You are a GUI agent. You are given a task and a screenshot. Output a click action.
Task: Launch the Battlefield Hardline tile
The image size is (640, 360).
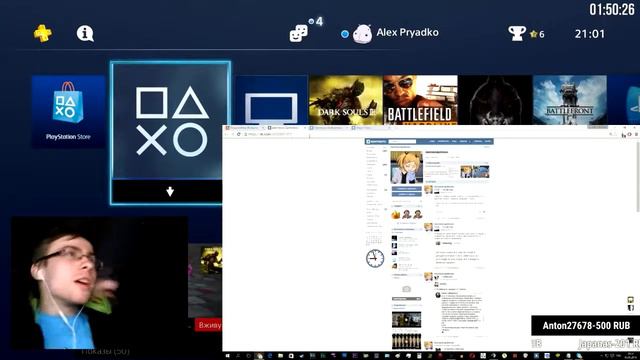click(x=420, y=100)
